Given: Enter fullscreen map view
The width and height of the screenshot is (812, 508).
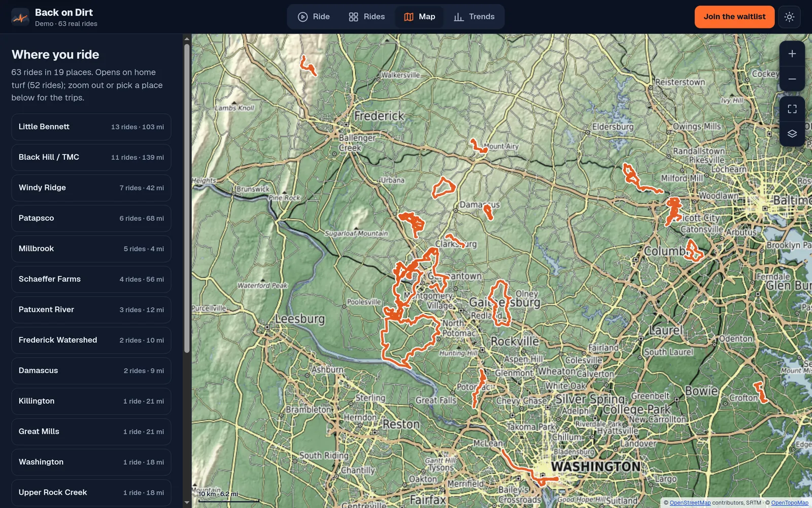Looking at the screenshot, I should [792, 109].
